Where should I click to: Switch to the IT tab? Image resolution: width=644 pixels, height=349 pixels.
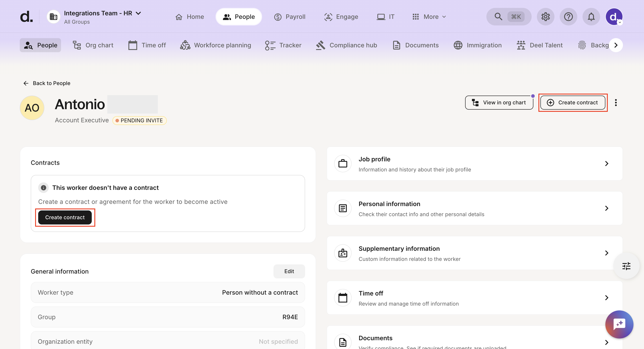(385, 17)
